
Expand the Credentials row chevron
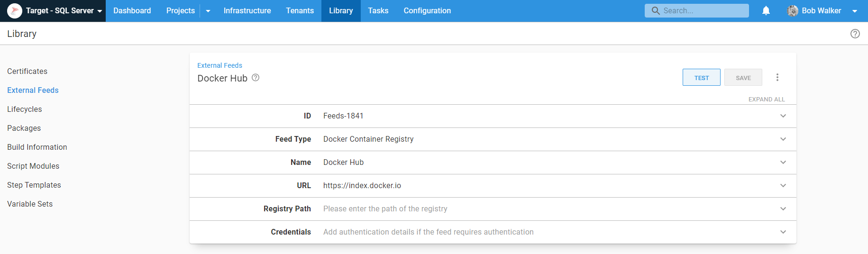pos(783,232)
